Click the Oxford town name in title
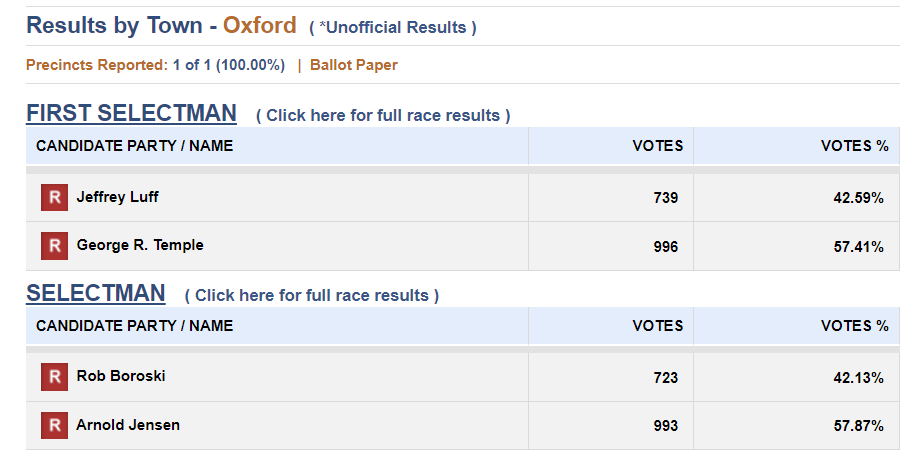907x456 pixels. (x=260, y=25)
